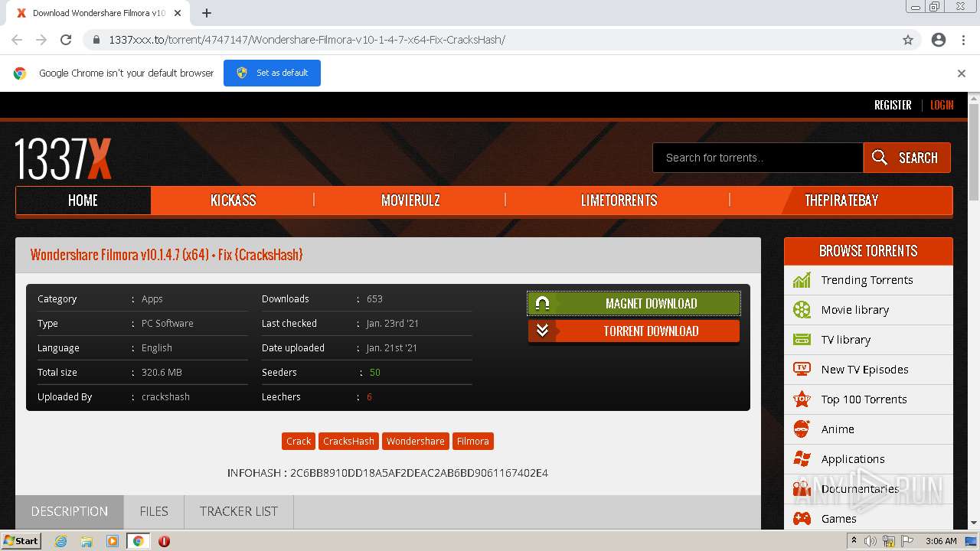This screenshot has width=980, height=551.
Task: Click the Movie library film reel icon
Action: pos(802,310)
